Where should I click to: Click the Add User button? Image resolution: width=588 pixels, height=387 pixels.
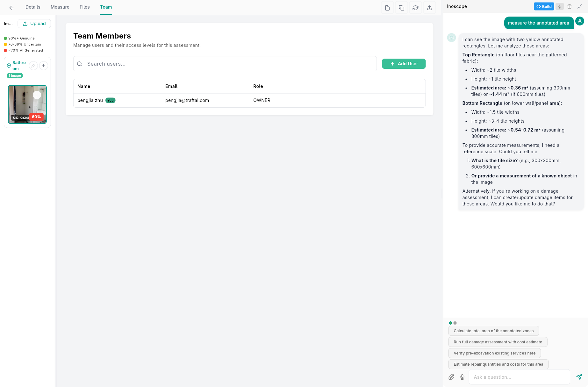[404, 64]
